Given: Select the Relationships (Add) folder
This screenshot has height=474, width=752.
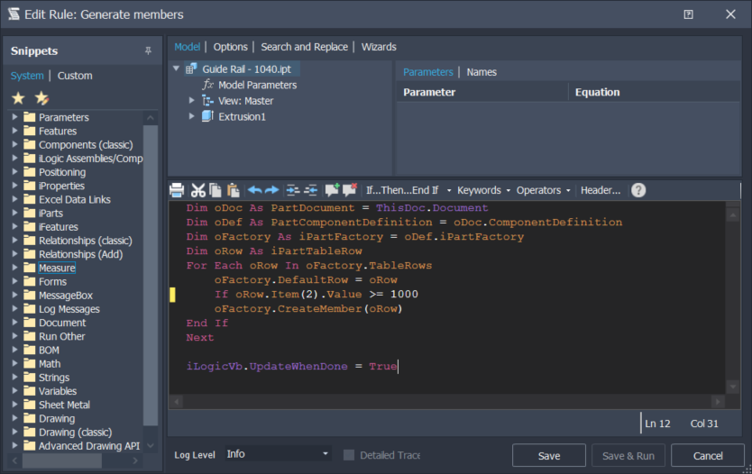Looking at the screenshot, I should (81, 254).
